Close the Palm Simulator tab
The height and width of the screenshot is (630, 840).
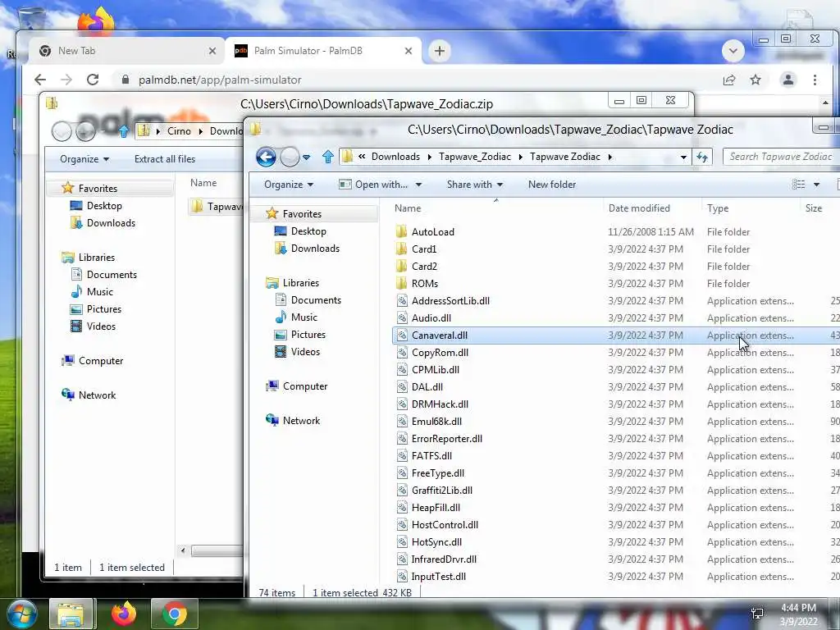point(409,51)
